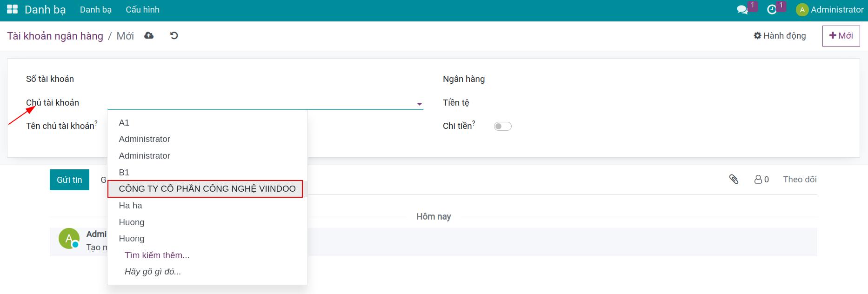Open the activities clock icon
Viewport: 868px width, 294px height.
pos(772,10)
